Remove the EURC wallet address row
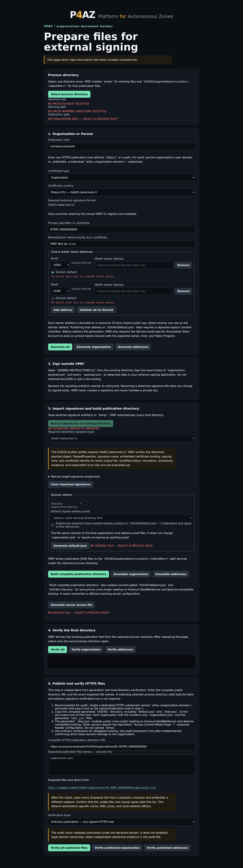 pyautogui.click(x=183, y=291)
